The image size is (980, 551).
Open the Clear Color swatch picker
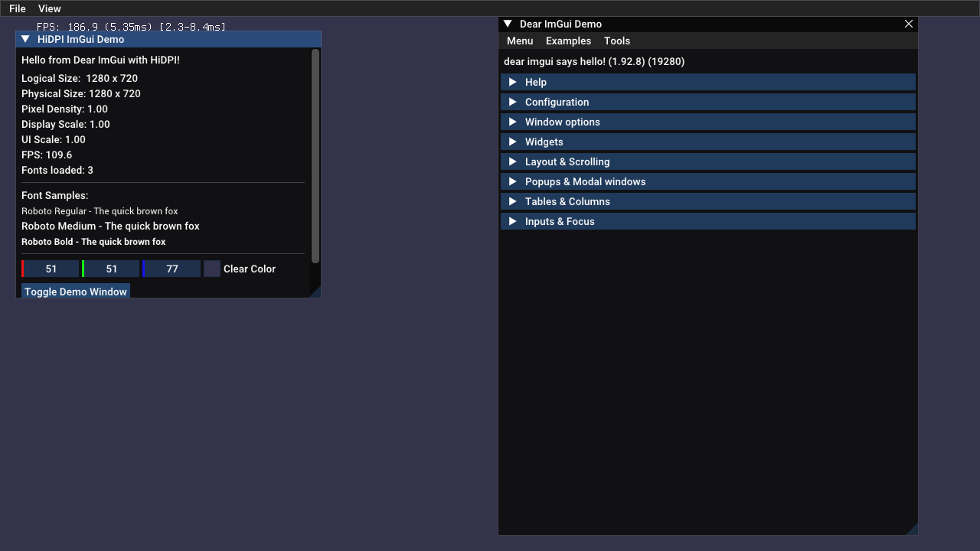[x=212, y=269]
